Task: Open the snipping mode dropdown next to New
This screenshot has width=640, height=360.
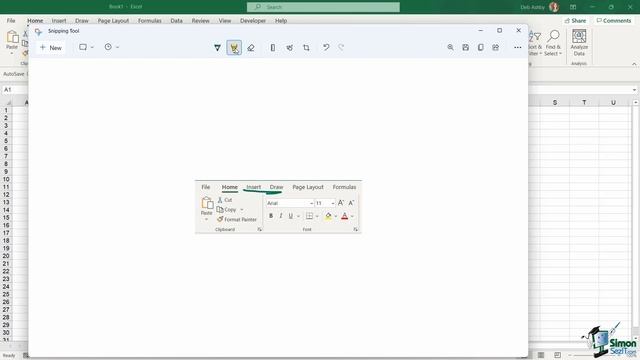Action: pyautogui.click(x=86, y=47)
